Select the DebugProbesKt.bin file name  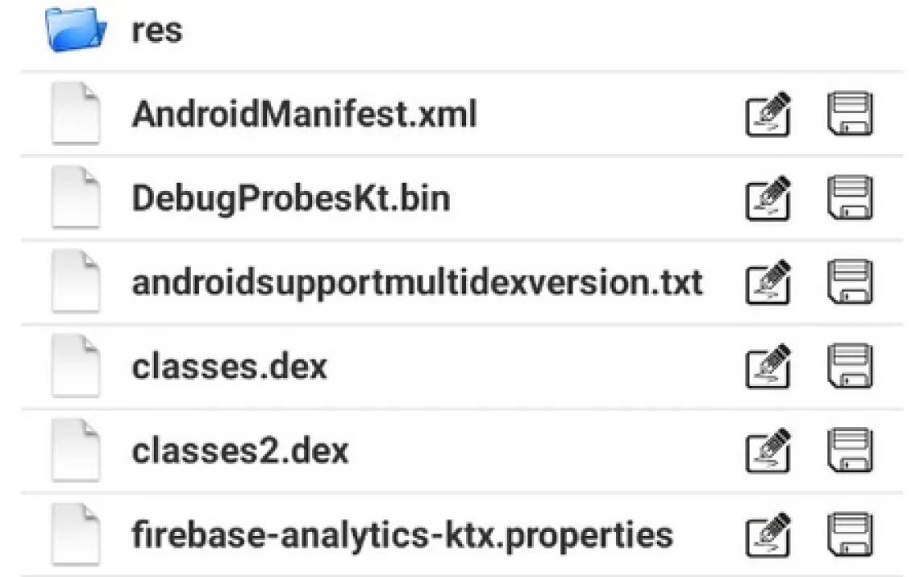click(x=290, y=199)
